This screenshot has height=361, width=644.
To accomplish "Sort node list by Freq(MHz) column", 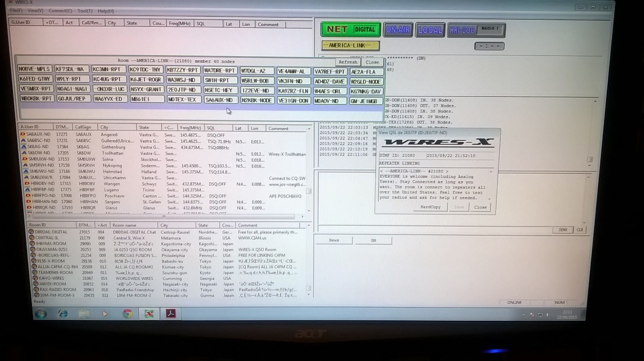I will click(x=190, y=128).
